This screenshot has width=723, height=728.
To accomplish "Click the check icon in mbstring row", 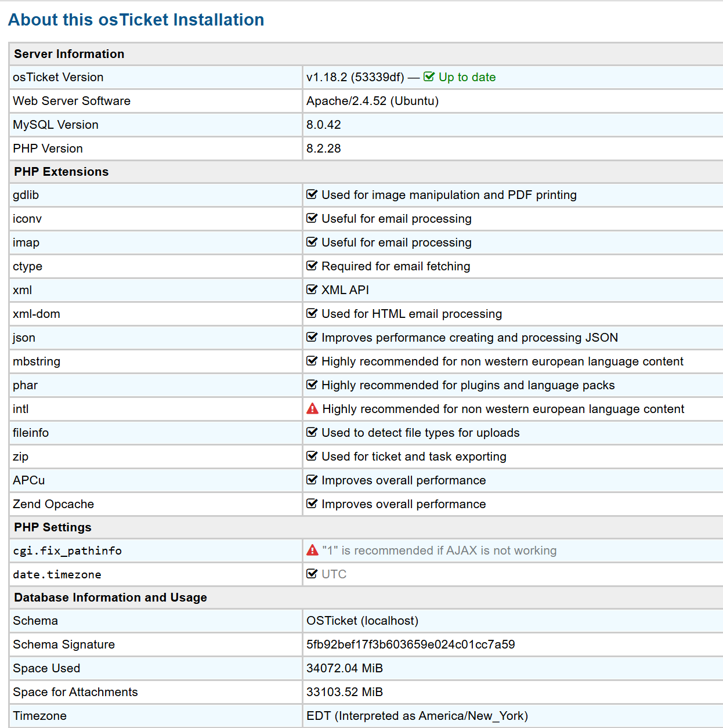I will [x=312, y=361].
